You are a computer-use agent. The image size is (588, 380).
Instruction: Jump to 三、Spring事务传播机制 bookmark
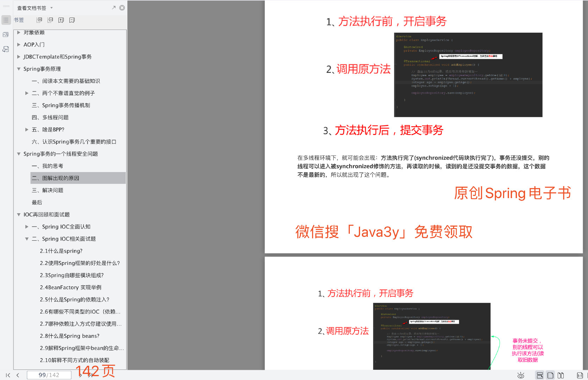[x=61, y=105]
